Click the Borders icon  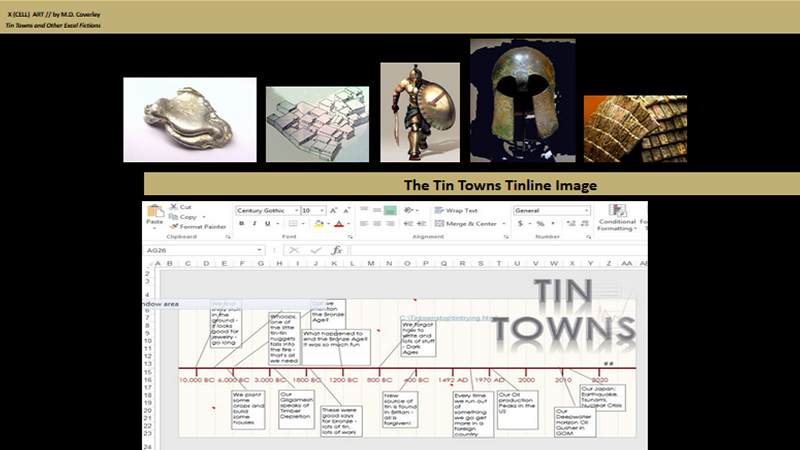pyautogui.click(x=293, y=223)
